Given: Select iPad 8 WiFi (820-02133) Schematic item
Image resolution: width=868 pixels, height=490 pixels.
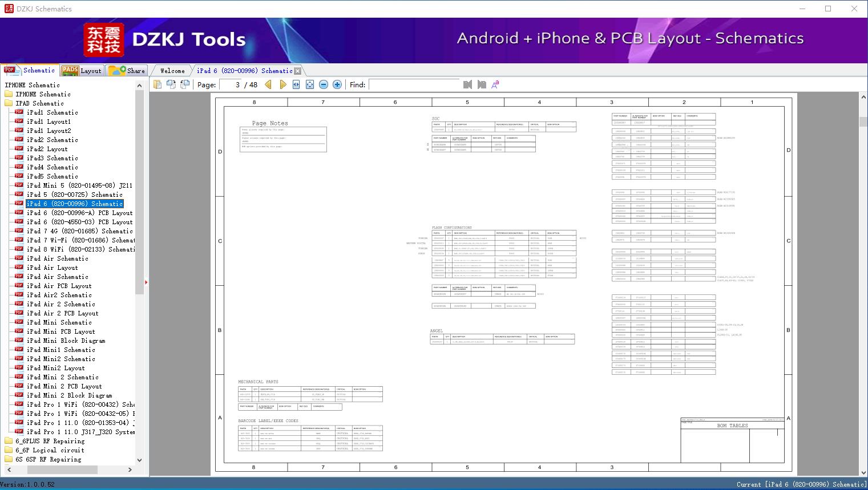Looking at the screenshot, I should tap(80, 249).
